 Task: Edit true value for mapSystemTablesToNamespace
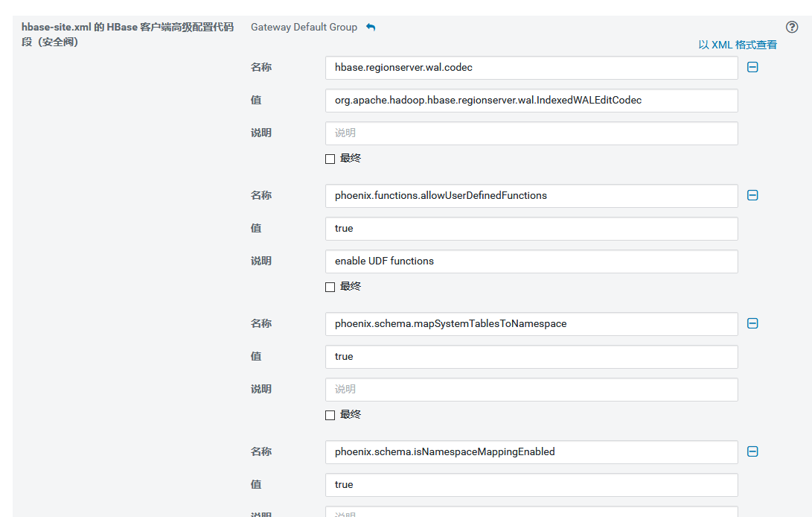[531, 356]
